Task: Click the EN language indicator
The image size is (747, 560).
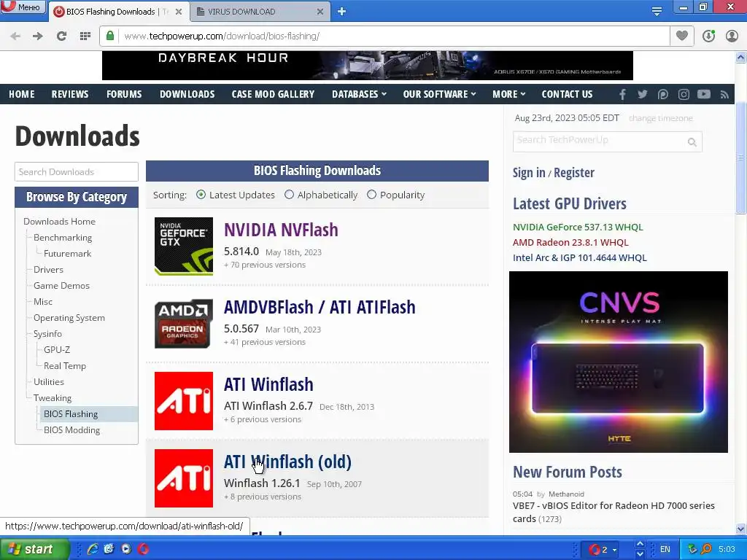Action: pyautogui.click(x=665, y=549)
